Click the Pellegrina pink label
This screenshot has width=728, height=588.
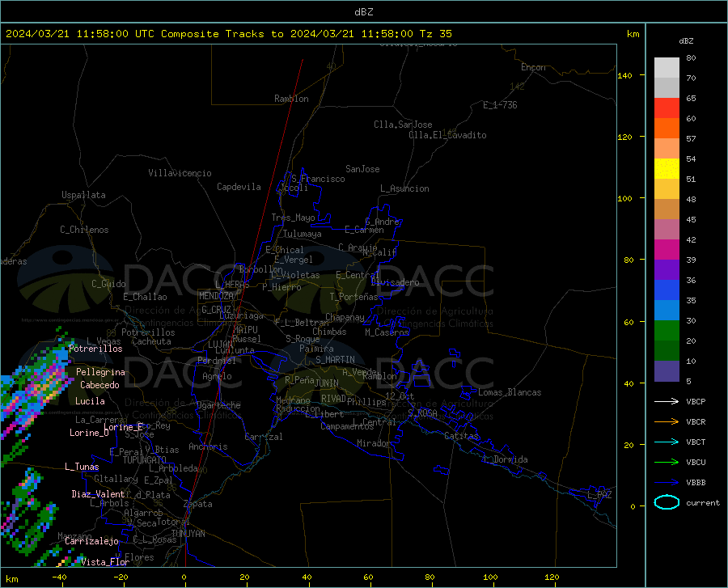coord(100,372)
